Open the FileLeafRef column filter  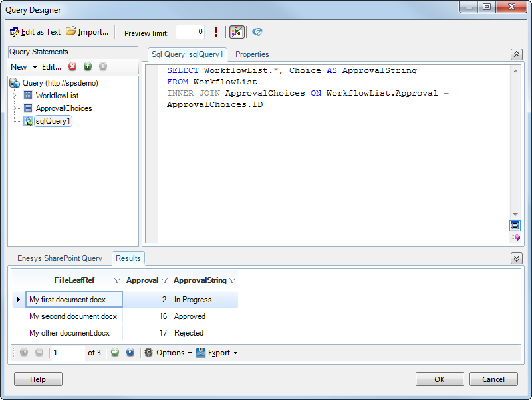[x=118, y=280]
